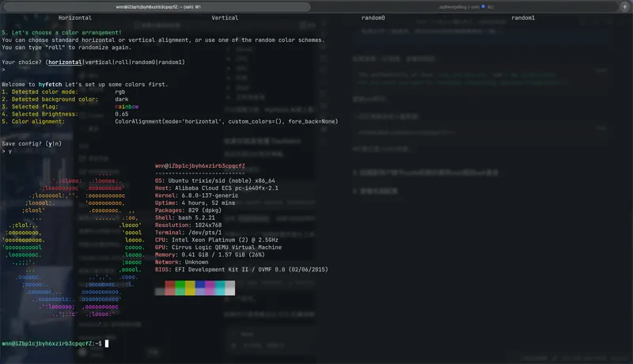Click the 'random1' column heading

(x=523, y=17)
